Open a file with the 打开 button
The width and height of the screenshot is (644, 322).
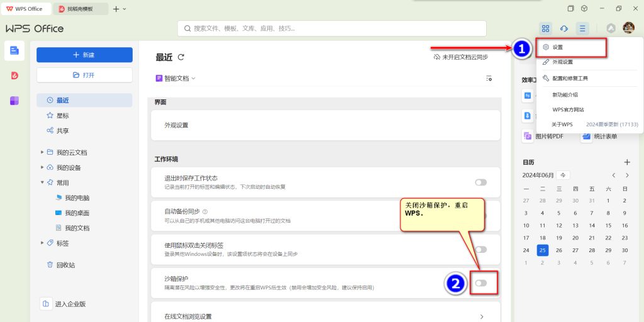pyautogui.click(x=85, y=75)
